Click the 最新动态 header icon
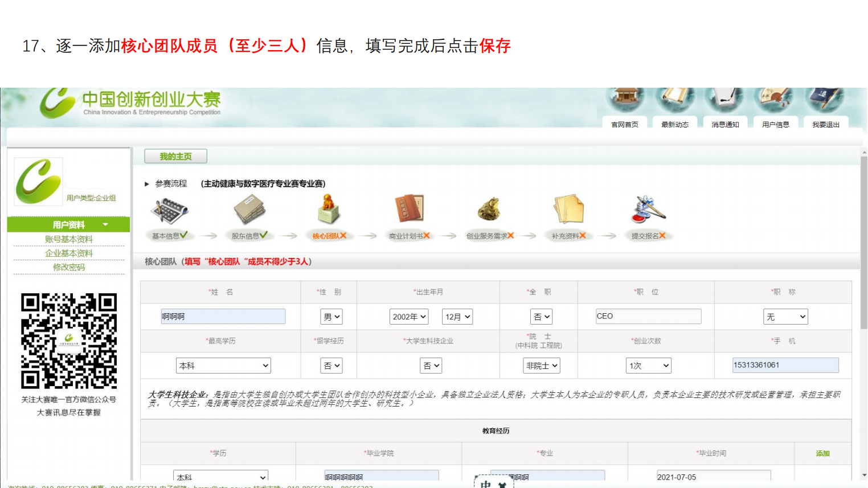Viewport: 868px width, 488px height. pos(675,100)
